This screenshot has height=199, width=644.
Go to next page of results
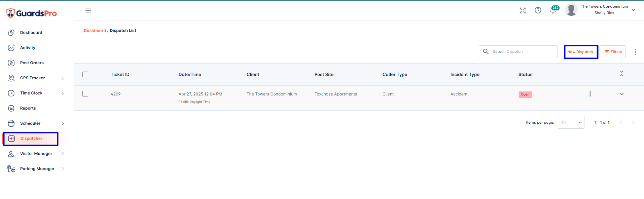pos(633,122)
